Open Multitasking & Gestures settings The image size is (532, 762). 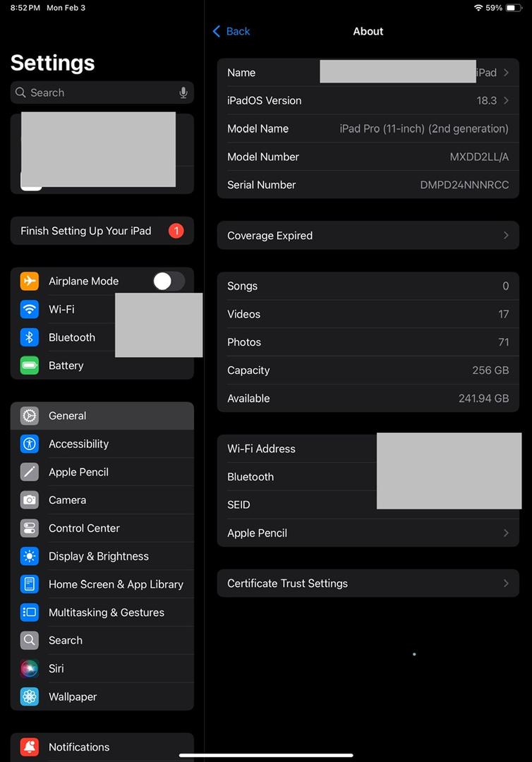click(102, 612)
